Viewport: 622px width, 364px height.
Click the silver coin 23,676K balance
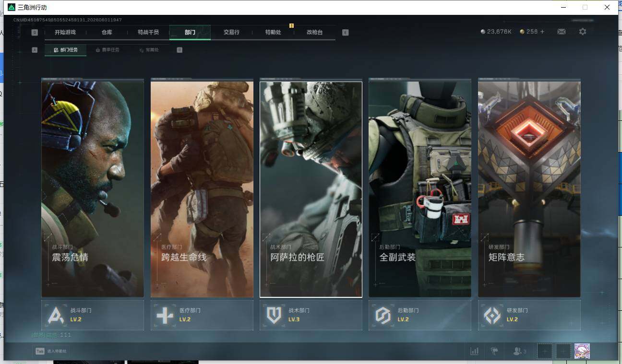(496, 32)
